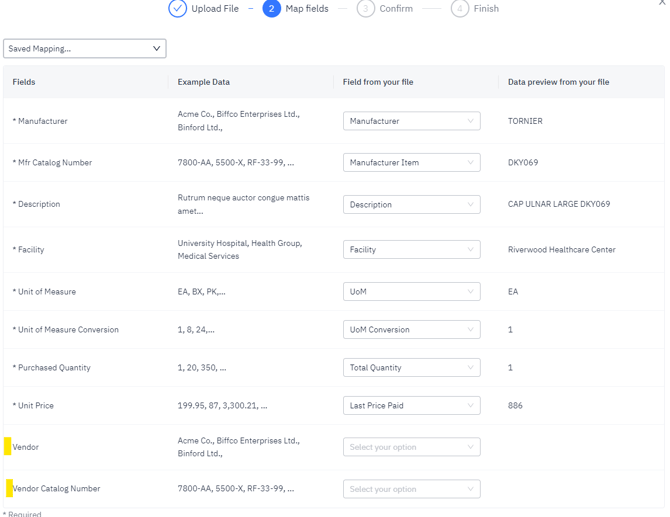This screenshot has width=670, height=517.
Task: Select the Finish step label
Action: (x=486, y=9)
